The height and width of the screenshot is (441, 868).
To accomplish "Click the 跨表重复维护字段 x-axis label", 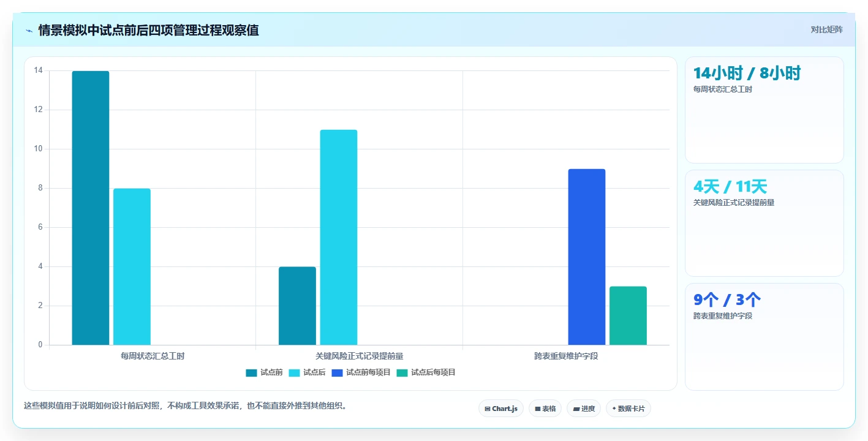I will [x=566, y=356].
